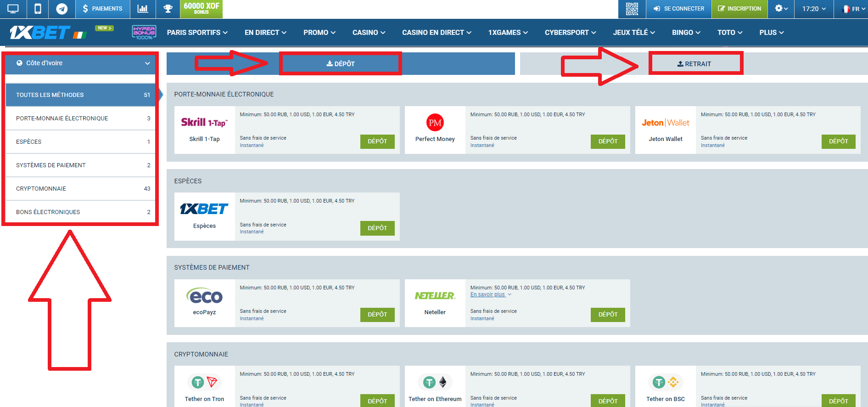This screenshot has height=407, width=868.
Task: Click the 60000 XOF bonus button
Action: pos(201,9)
